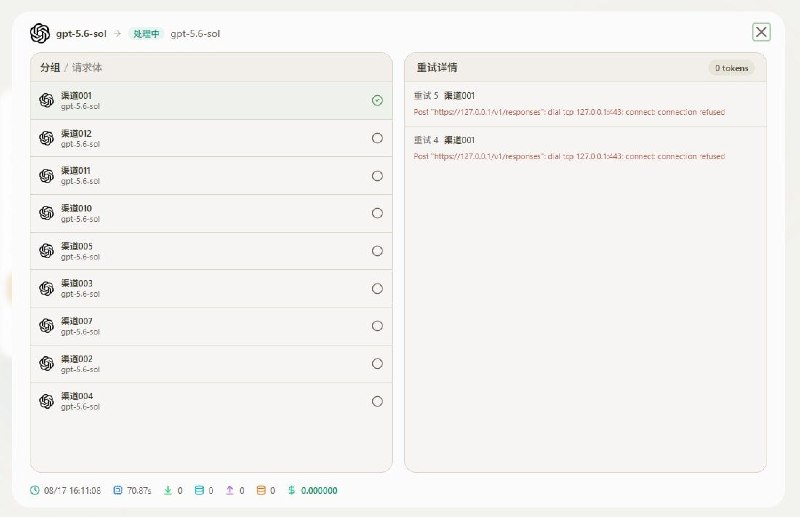The width and height of the screenshot is (800, 517).
Task: Click the green download arrow icon
Action: click(168, 490)
